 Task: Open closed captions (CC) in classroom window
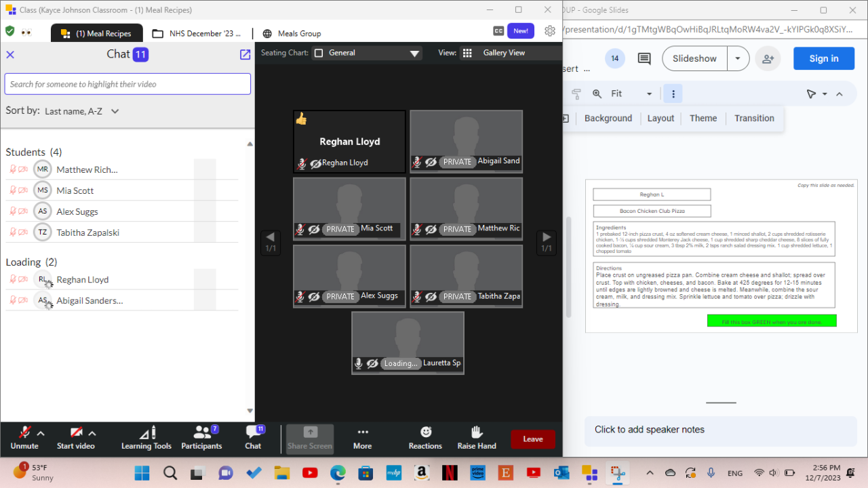tap(498, 31)
